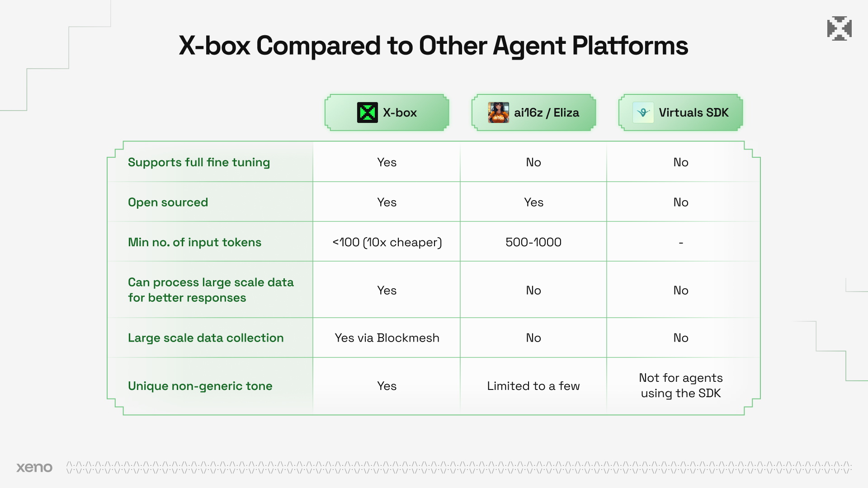Image resolution: width=868 pixels, height=488 pixels.
Task: Click the ai16z / Eliza header button
Action: (x=533, y=113)
